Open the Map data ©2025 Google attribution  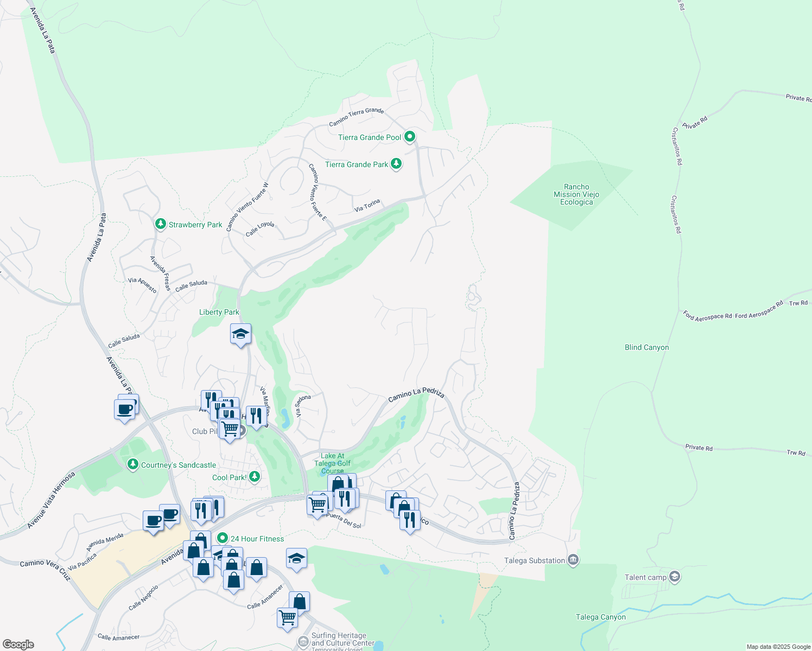pyautogui.click(x=778, y=647)
